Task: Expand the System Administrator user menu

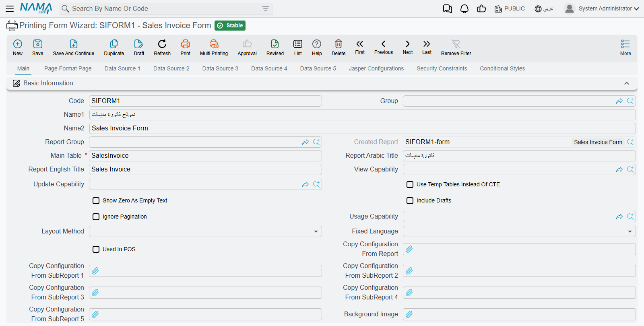Action: (602, 8)
